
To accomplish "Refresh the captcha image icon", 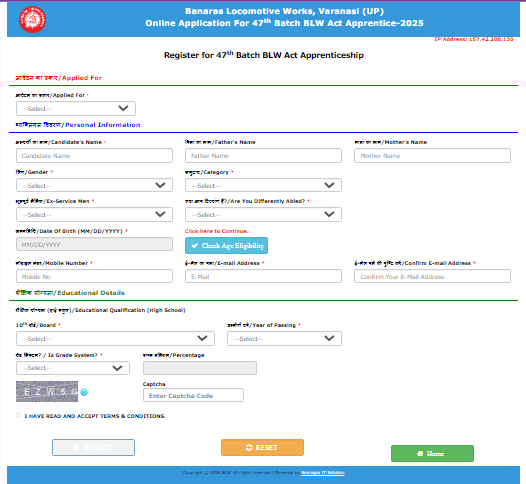I will [x=84, y=392].
